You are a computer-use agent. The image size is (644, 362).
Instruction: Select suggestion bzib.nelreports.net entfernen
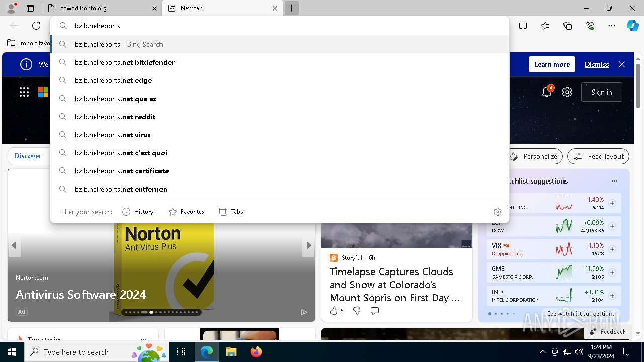280,189
